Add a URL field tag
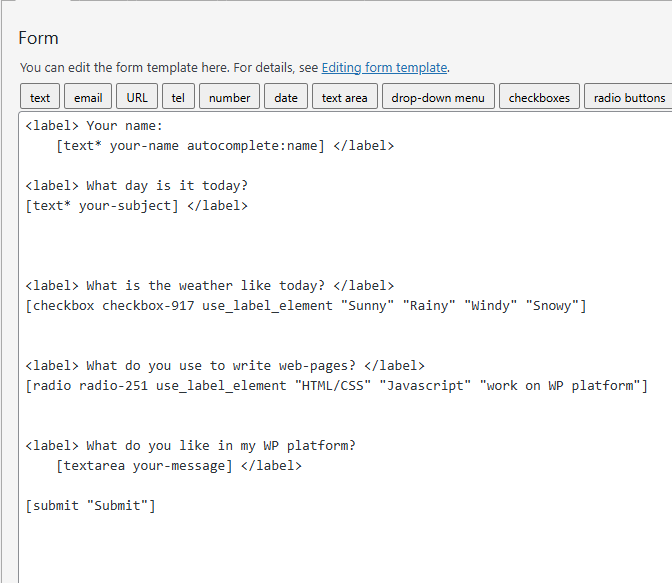The image size is (672, 583). [137, 97]
